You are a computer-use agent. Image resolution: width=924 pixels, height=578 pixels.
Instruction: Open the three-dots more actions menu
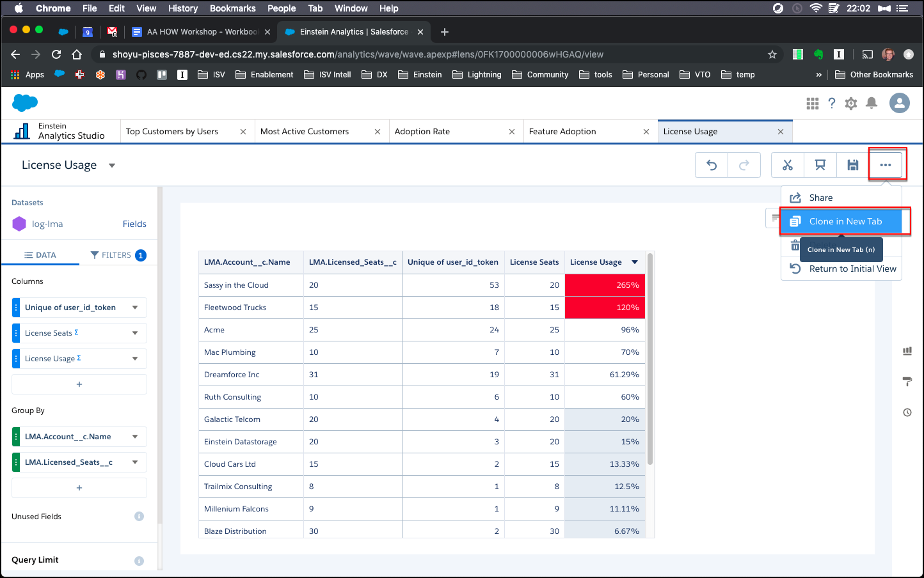886,165
